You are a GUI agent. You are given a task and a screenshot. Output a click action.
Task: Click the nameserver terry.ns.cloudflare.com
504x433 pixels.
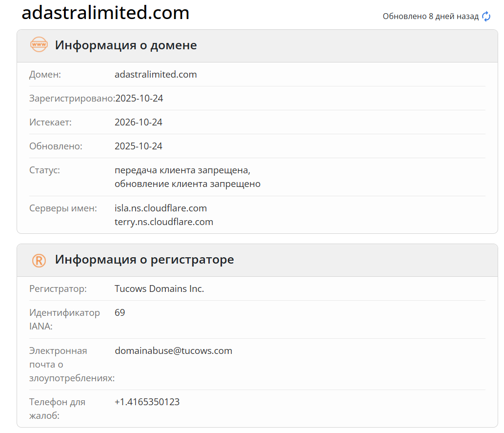tap(164, 222)
